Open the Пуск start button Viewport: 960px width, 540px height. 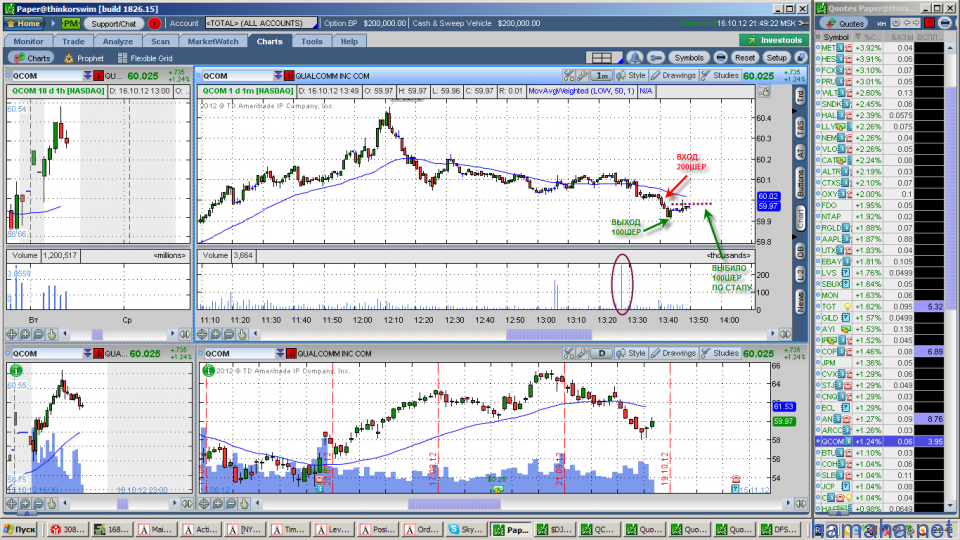coord(20,530)
